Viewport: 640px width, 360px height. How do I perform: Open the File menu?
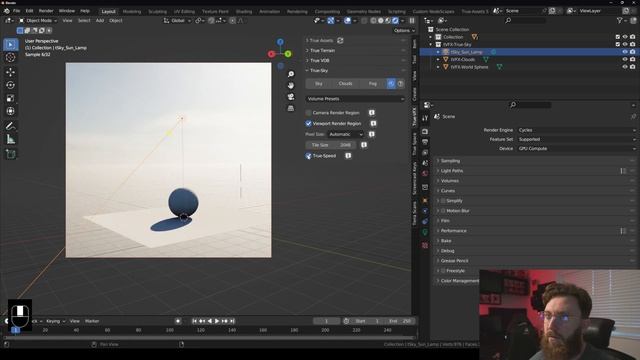(16, 11)
